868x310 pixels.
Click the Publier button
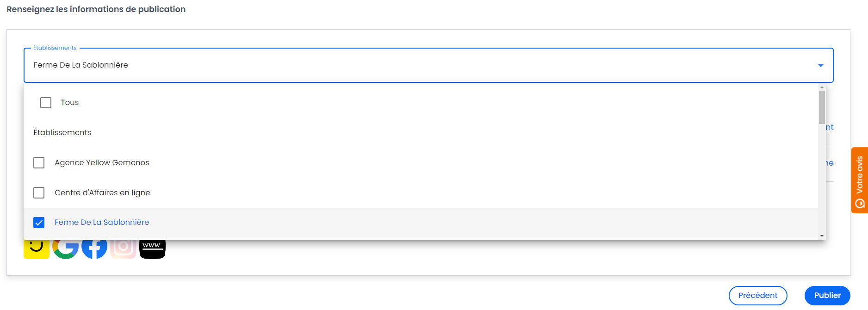[x=827, y=296]
